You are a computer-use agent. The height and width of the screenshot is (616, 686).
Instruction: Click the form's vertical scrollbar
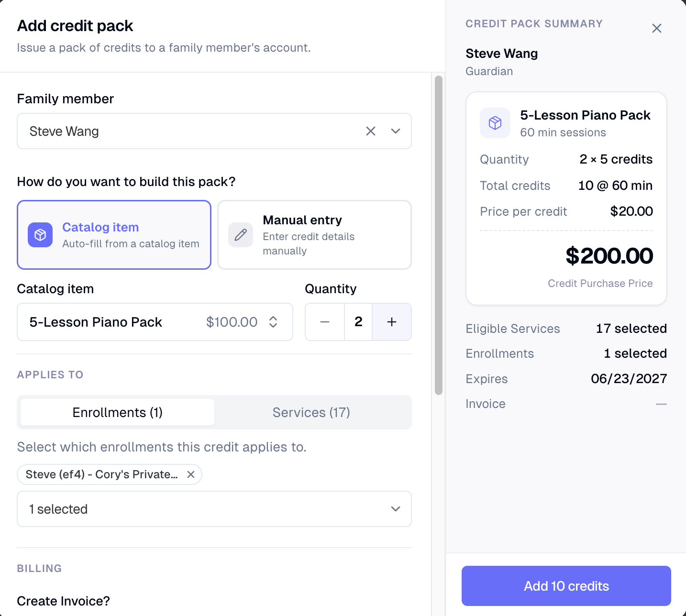[x=439, y=235]
